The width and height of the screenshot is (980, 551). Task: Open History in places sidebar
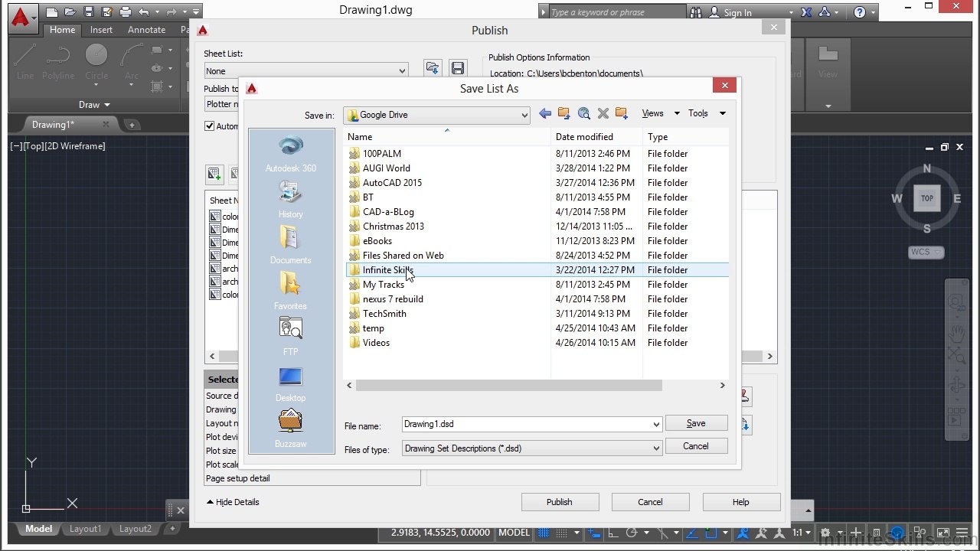pyautogui.click(x=291, y=199)
